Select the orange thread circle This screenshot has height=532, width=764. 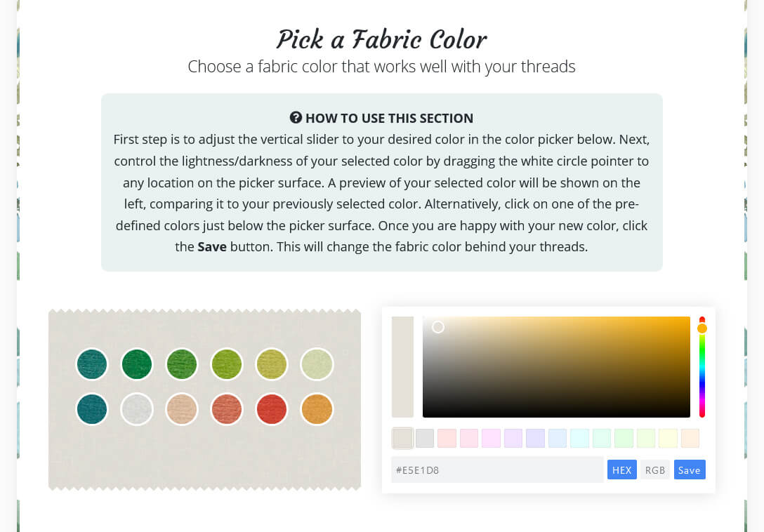point(317,408)
